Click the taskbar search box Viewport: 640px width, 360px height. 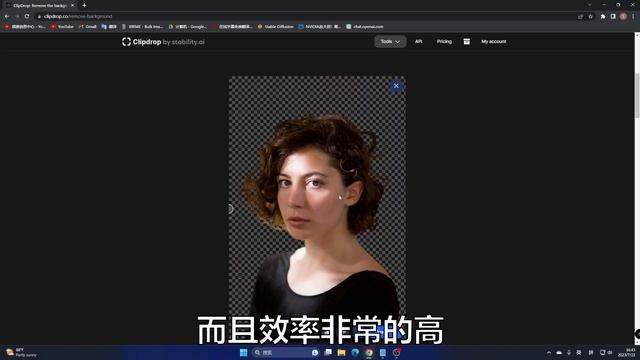tap(286, 352)
